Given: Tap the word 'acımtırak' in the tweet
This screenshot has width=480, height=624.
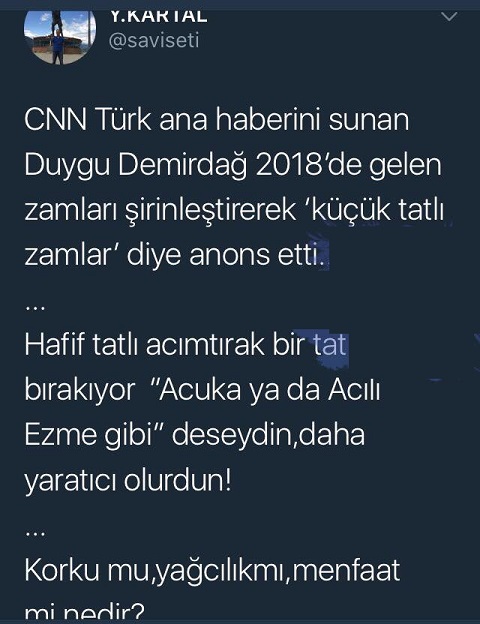Looking at the screenshot, I should [x=205, y=345].
